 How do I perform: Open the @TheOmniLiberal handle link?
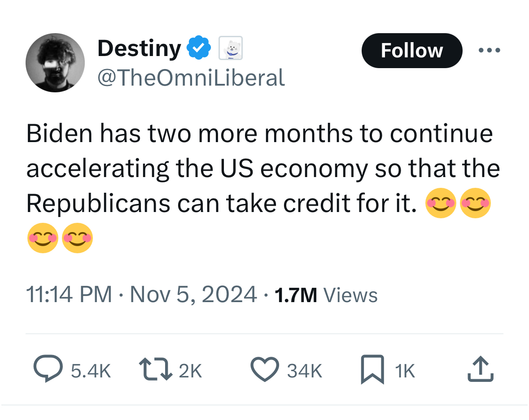coord(191,78)
